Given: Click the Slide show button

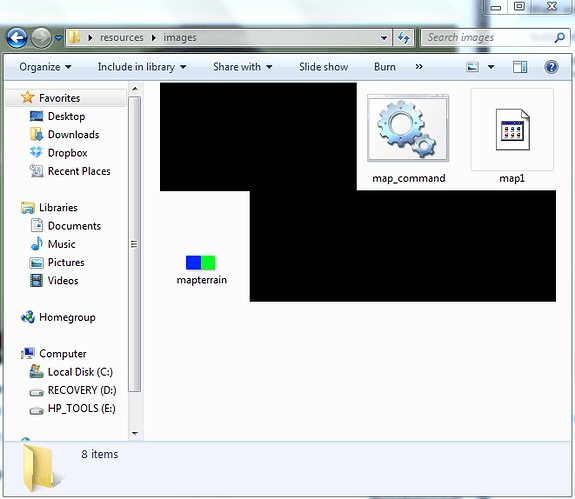Looking at the screenshot, I should [x=323, y=67].
